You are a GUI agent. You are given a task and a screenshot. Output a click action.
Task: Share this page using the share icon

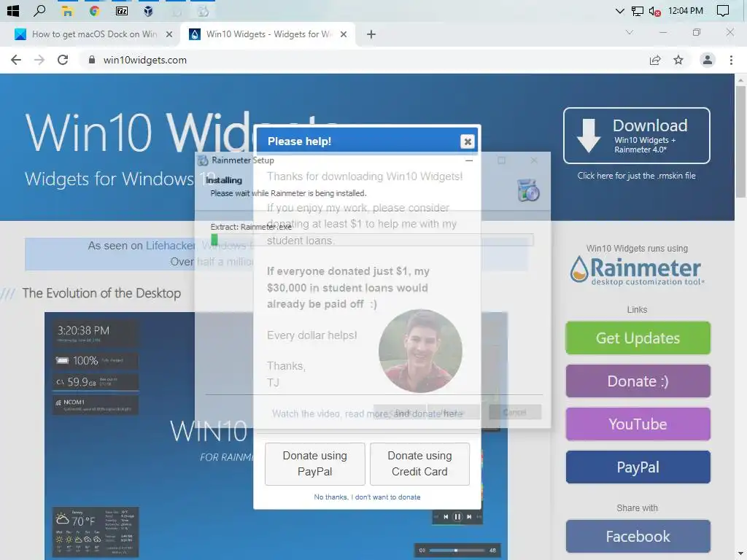pyautogui.click(x=655, y=60)
